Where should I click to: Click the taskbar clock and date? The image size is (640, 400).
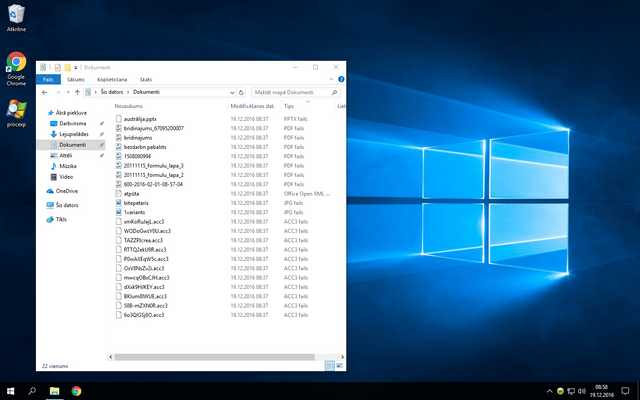(x=601, y=391)
